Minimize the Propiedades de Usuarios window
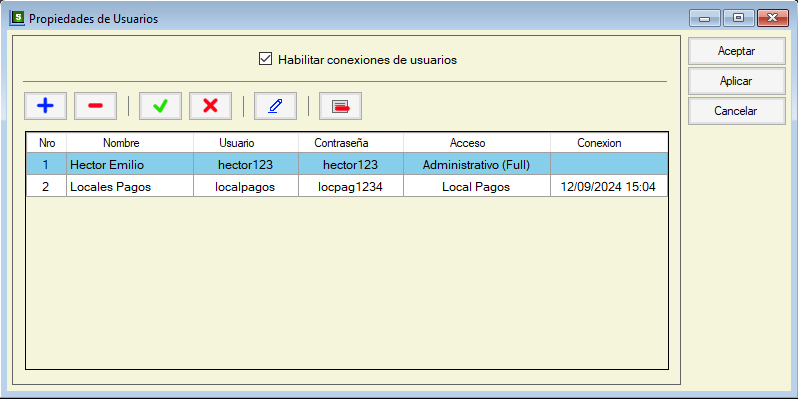Screen dimensions: 798x399 (x=705, y=18)
